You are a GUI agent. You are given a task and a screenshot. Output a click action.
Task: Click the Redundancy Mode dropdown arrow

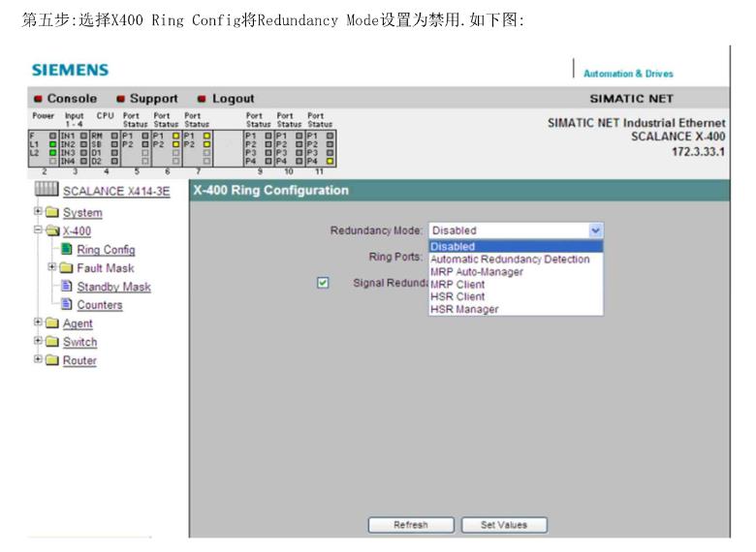click(595, 230)
